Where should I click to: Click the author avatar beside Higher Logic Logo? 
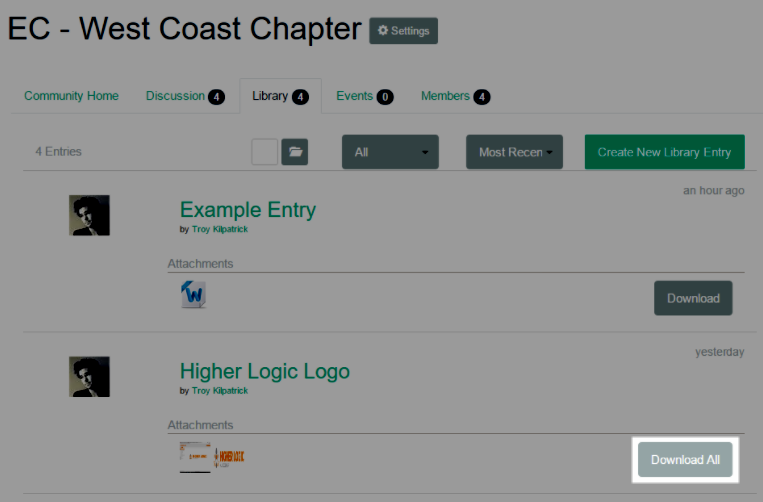(90, 376)
